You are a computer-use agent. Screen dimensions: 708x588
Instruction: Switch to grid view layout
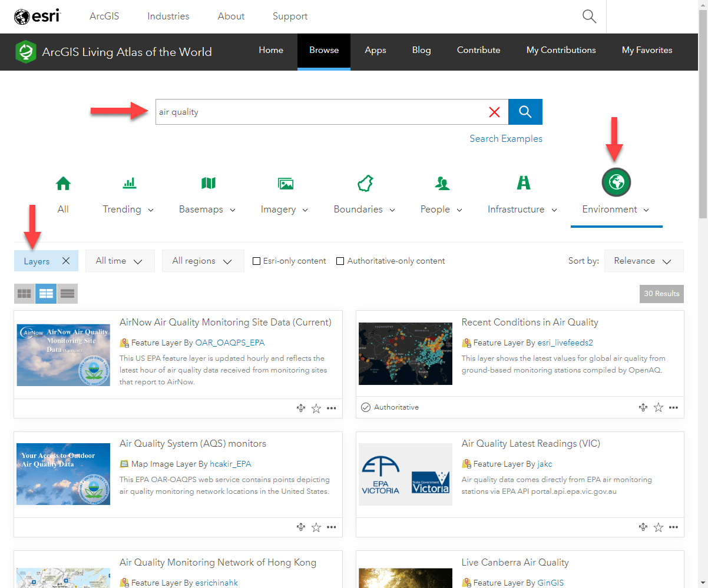pos(24,293)
